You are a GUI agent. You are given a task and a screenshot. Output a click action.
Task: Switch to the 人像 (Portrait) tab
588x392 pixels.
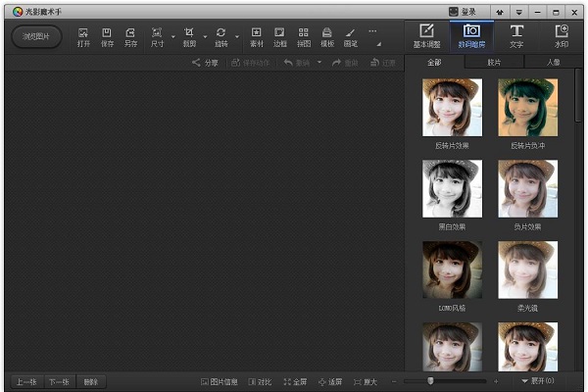coord(555,62)
